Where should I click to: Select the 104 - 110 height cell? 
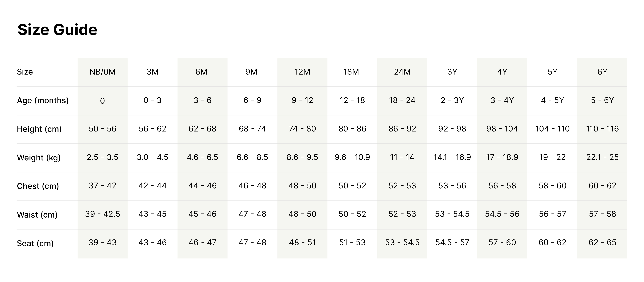(x=552, y=129)
